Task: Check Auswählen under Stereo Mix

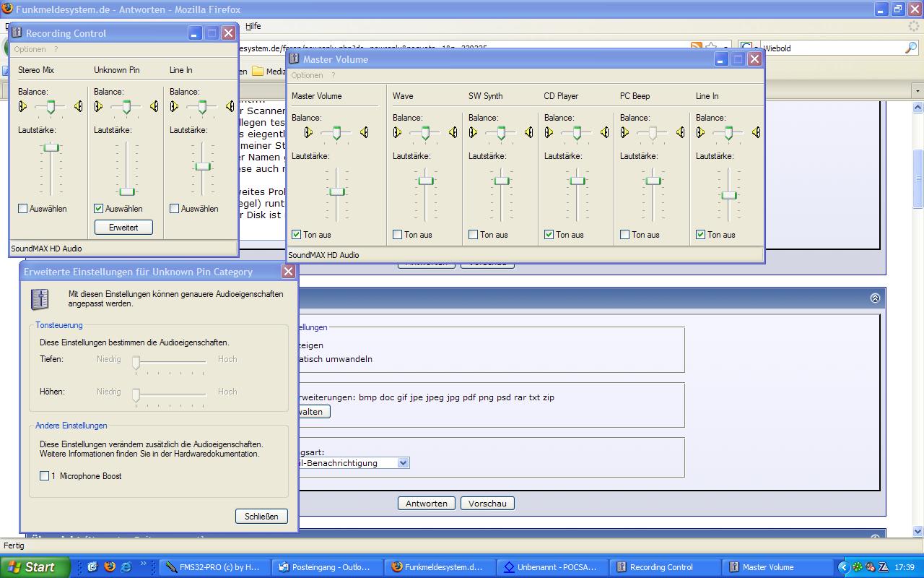Action: click(x=23, y=209)
